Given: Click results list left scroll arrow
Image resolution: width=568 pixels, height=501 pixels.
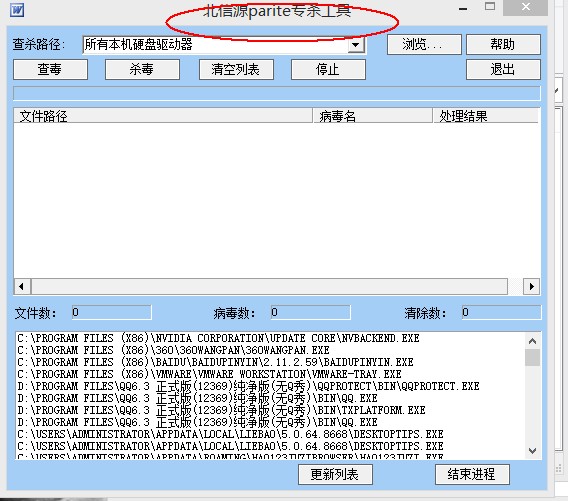Looking at the screenshot, I should 22,287.
